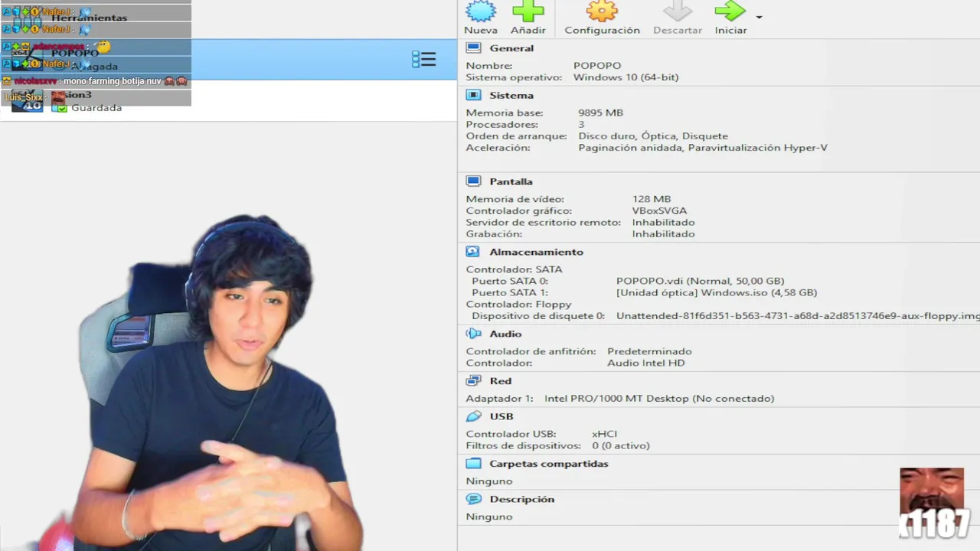The height and width of the screenshot is (551, 980).
Task: Open Configuración with the gear icon
Action: (x=602, y=18)
